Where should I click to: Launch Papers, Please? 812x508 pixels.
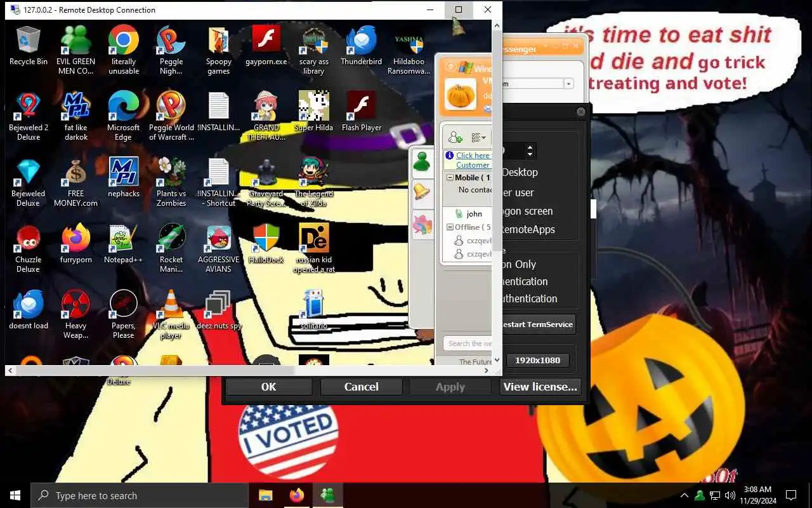click(123, 314)
